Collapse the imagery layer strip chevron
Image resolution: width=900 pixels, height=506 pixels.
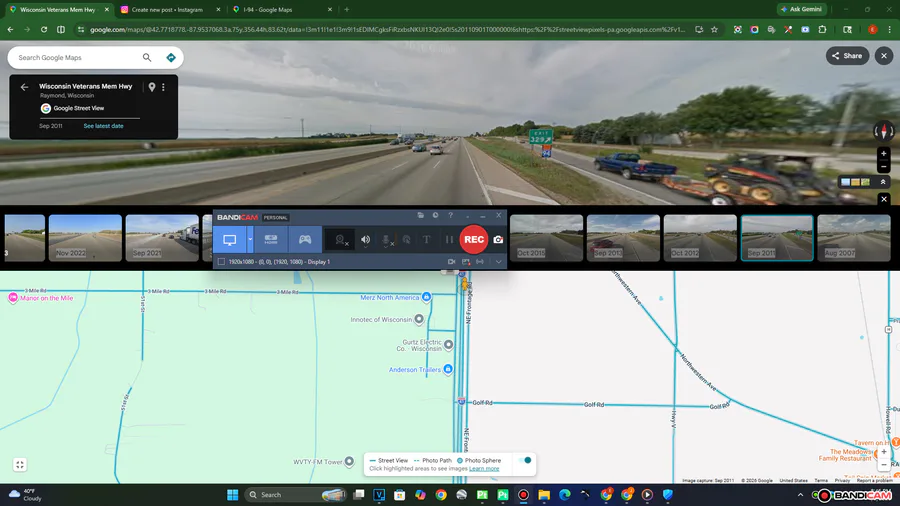[x=883, y=182]
